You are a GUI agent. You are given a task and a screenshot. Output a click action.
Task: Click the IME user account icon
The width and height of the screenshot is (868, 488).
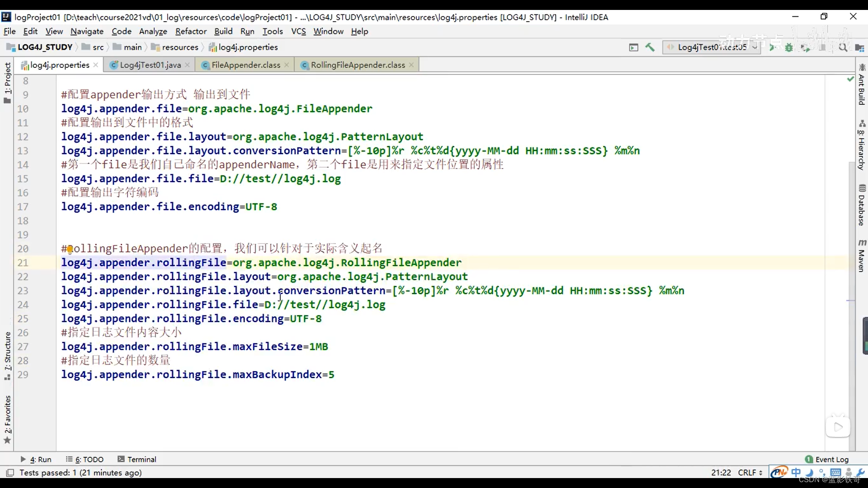[849, 472]
